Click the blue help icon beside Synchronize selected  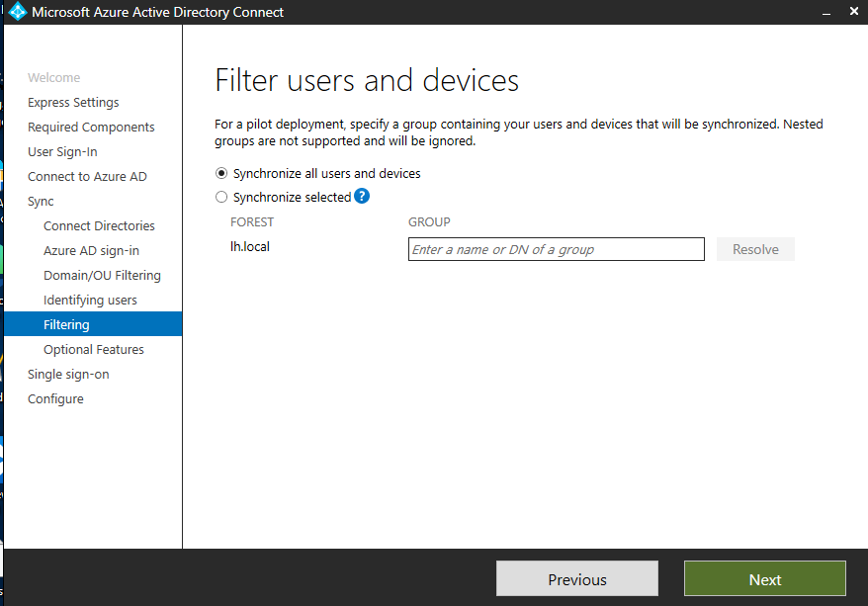tap(362, 196)
